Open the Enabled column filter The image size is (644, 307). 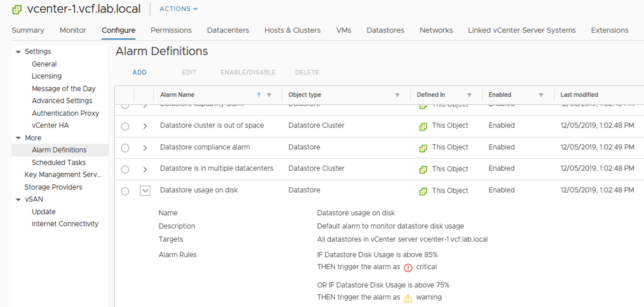coord(541,95)
